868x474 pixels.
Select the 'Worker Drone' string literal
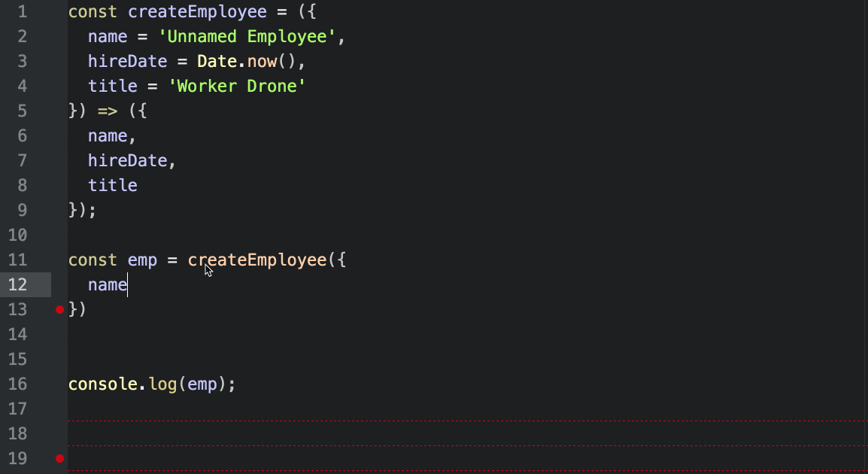238,86
